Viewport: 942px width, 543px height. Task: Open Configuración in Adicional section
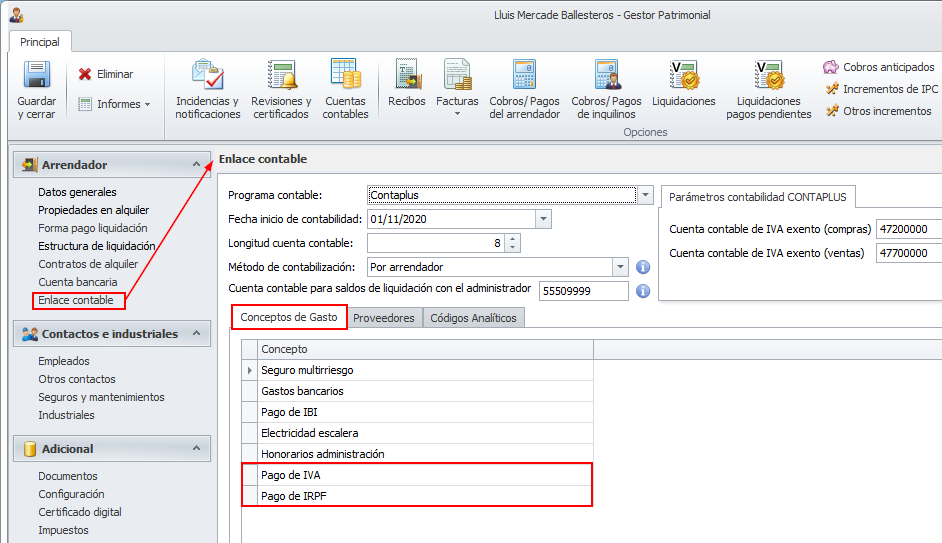coord(71,494)
